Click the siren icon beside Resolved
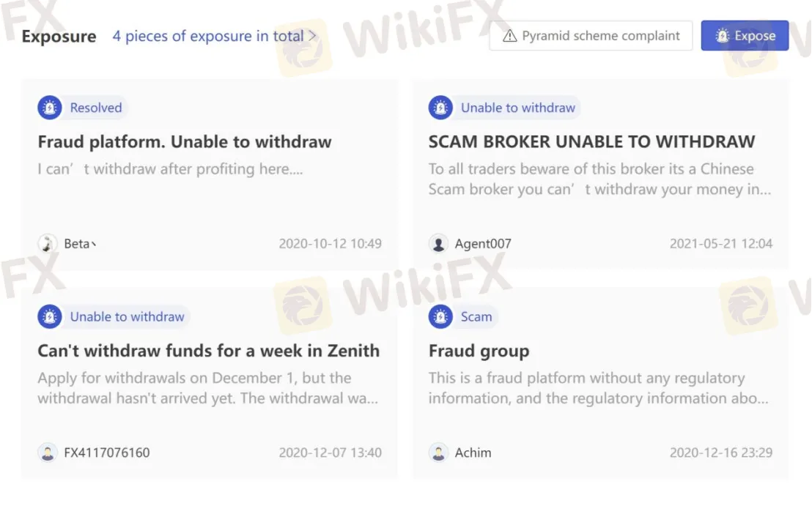 coord(50,108)
